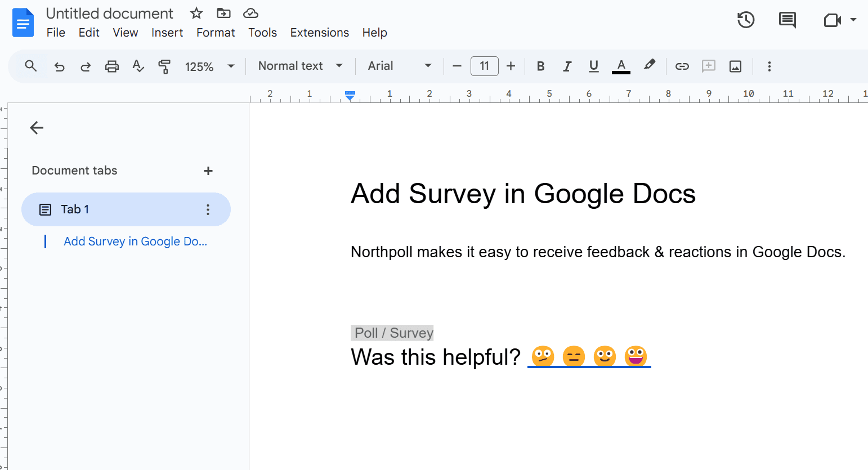The image size is (868, 470).
Task: Add a new document tab
Action: click(x=208, y=171)
